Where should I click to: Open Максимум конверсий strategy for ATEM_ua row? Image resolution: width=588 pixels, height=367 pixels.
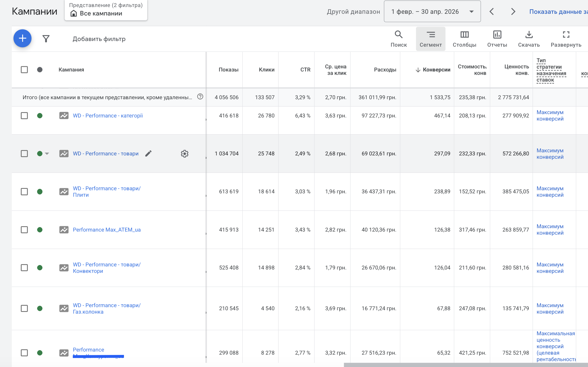[550, 230]
